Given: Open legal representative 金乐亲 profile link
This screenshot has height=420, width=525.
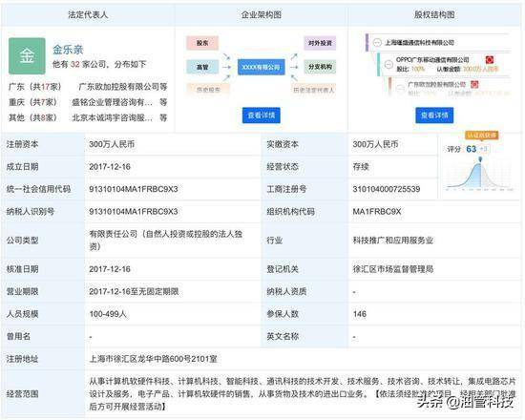Looking at the screenshot, I should (x=68, y=50).
